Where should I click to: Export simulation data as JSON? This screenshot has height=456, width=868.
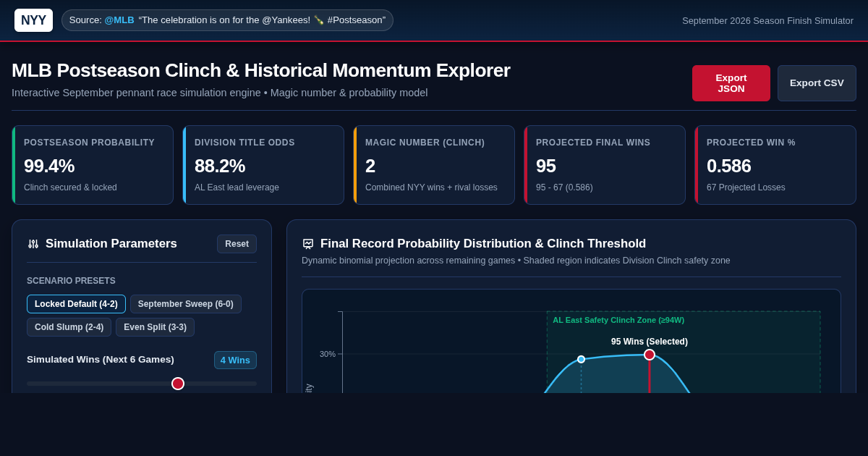coord(731,83)
